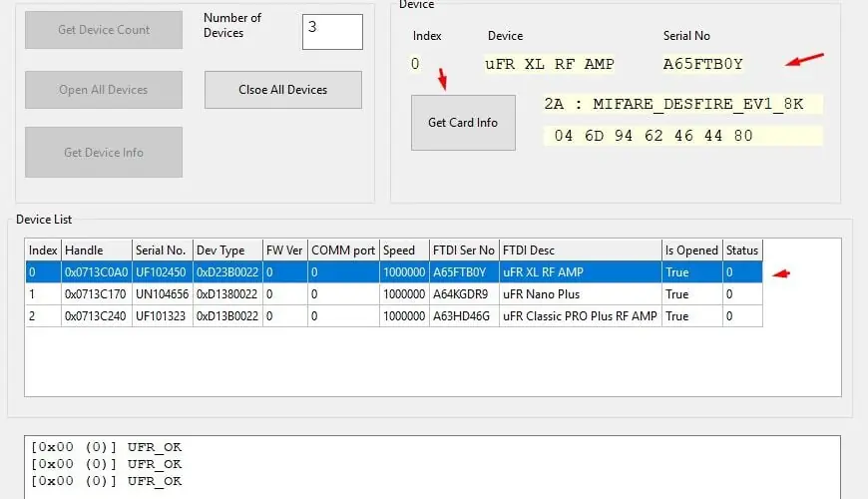The image size is (868, 499).
Task: Click the index cell 1 in device list
Action: [x=43, y=294]
